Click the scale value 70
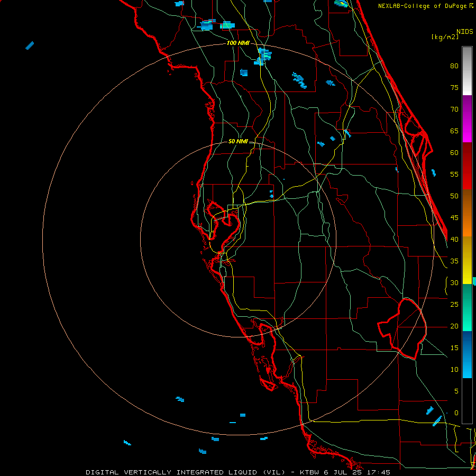Viewport: 476px width, 476px height. pos(454,109)
